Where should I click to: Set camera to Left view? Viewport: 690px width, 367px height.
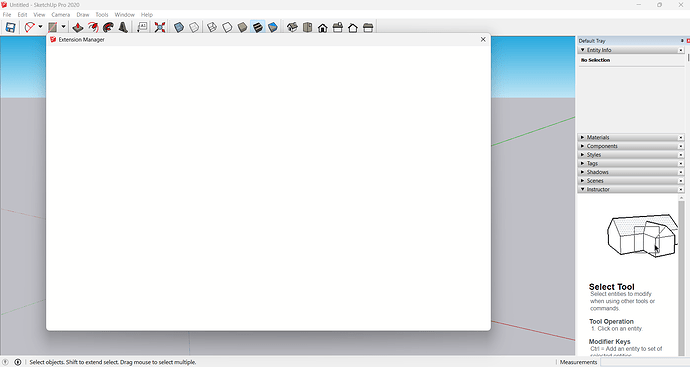(x=368, y=27)
